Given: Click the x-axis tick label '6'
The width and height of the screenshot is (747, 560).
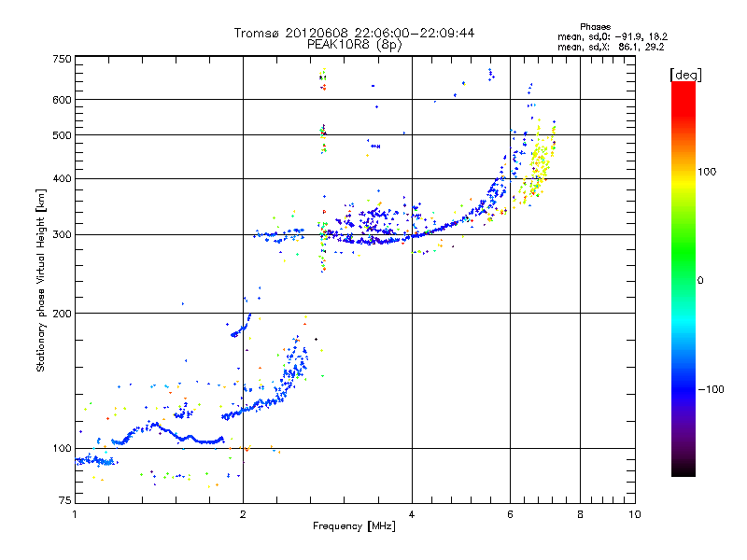Looking at the screenshot, I should point(510,514).
